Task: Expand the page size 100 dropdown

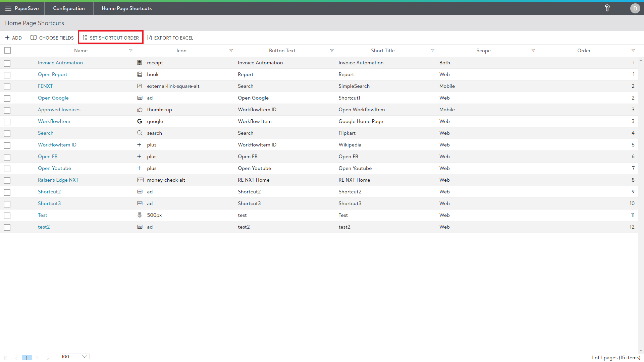Action: pyautogui.click(x=85, y=357)
